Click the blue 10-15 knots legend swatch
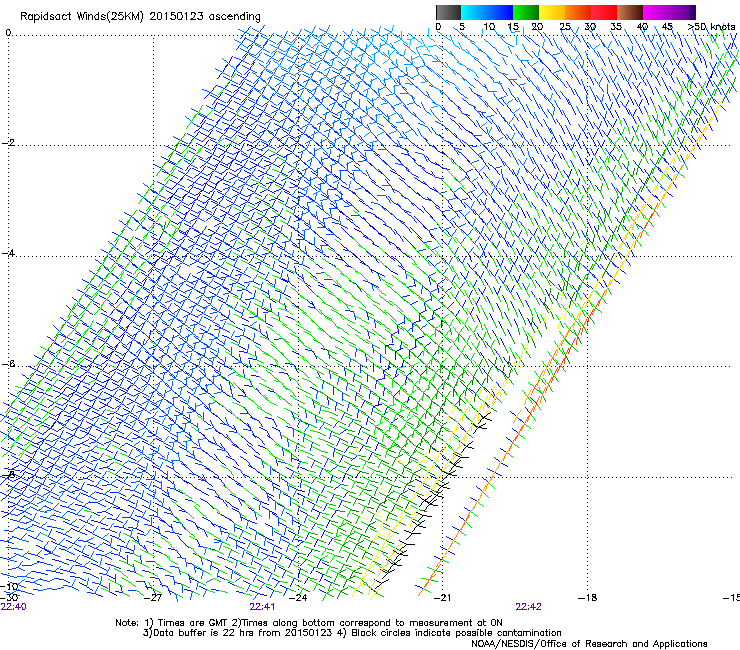 pyautogui.click(x=500, y=12)
